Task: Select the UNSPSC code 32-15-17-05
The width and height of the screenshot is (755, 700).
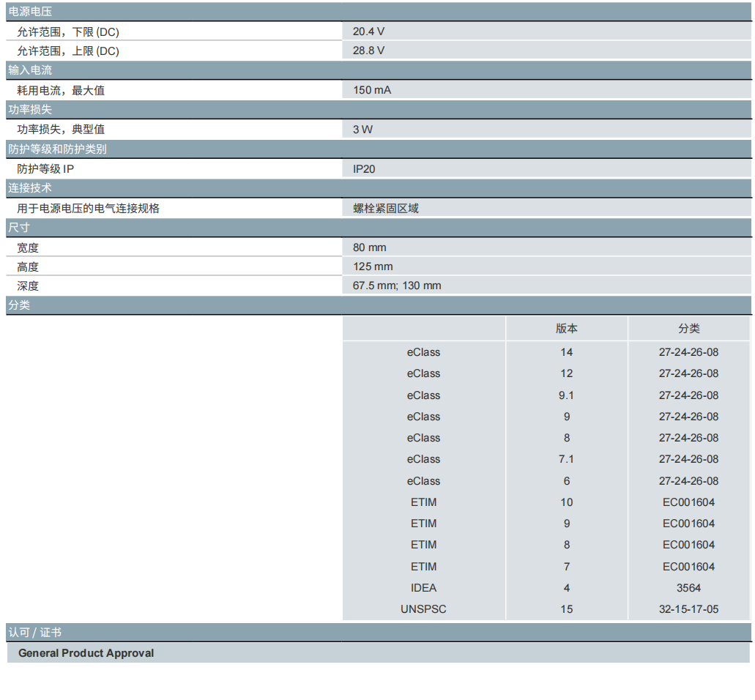Action: (688, 609)
